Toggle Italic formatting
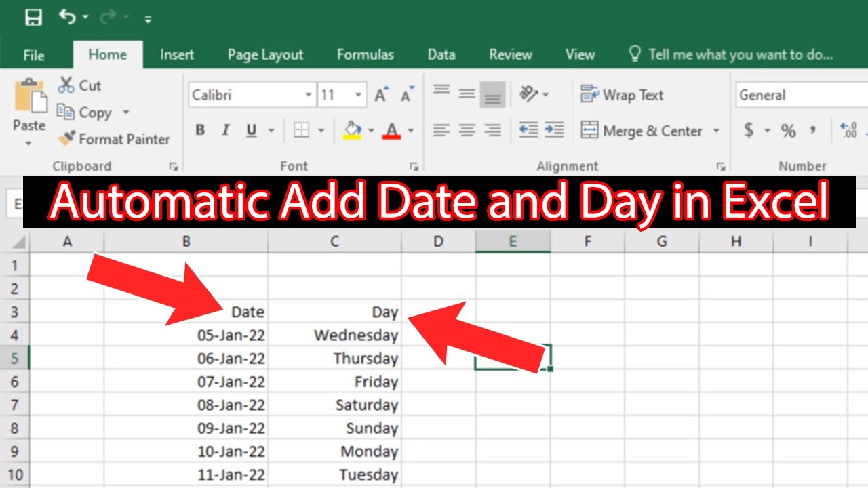Screen dimensions: 868x488 tap(226, 130)
